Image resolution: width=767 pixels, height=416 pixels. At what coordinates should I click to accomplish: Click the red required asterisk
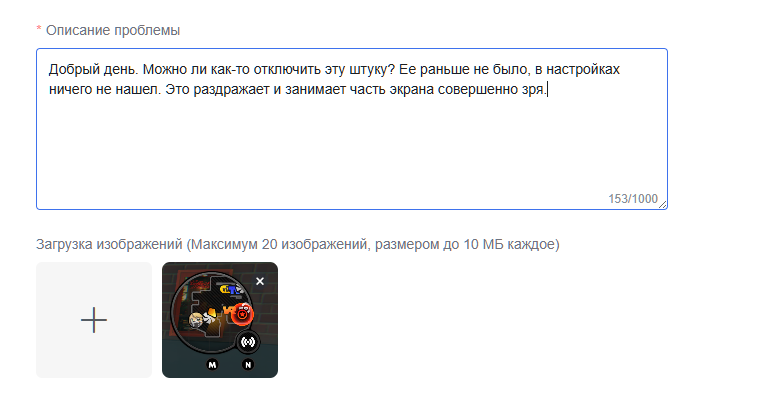point(39,29)
